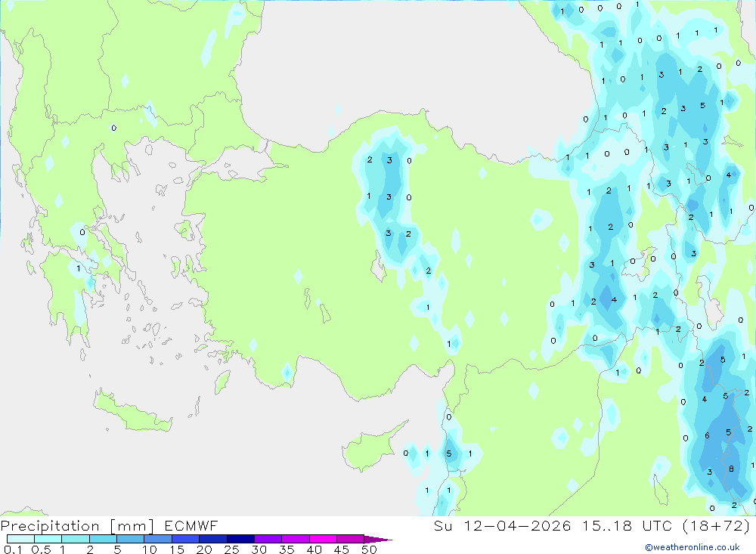Select the Precipitation [mm] title text
This screenshot has width=756, height=554.
coord(77,526)
